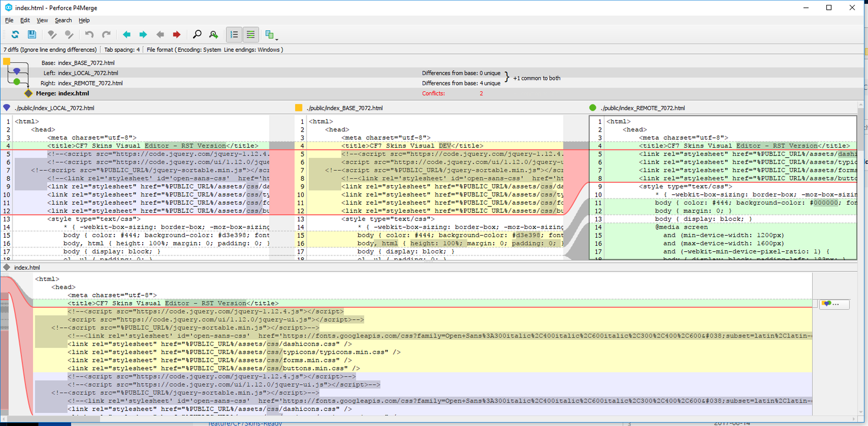Toggle the line numbers display button
This screenshot has width=868, height=426.
tap(234, 35)
